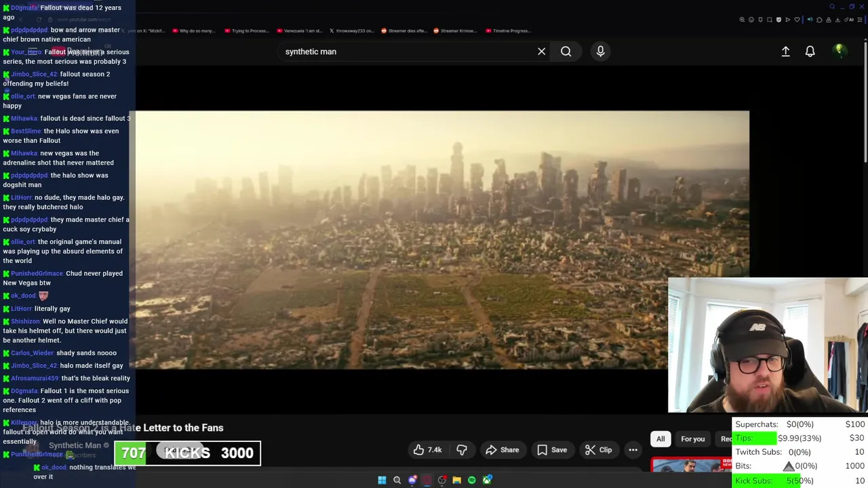Share the video

(502, 450)
